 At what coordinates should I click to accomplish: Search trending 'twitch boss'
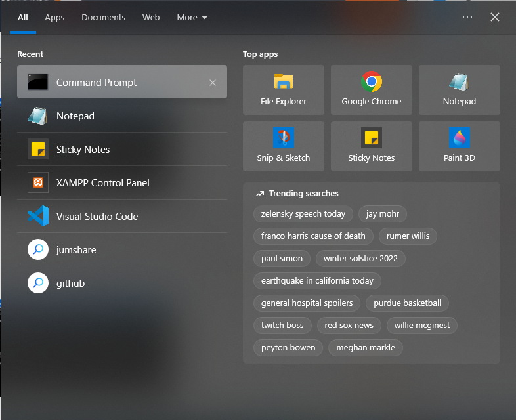(x=282, y=325)
